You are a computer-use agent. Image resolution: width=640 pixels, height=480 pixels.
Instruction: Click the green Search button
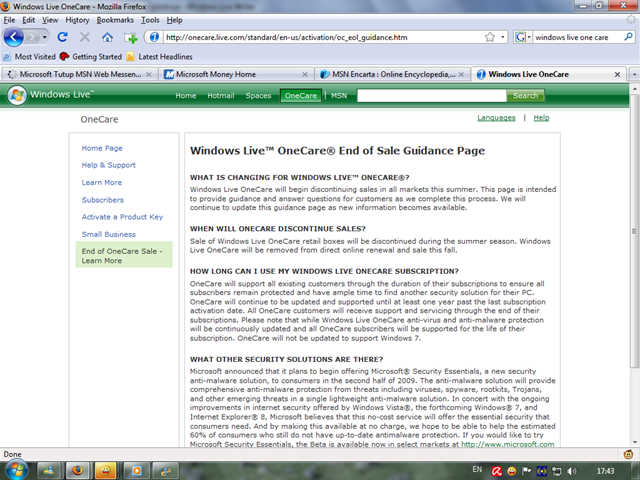click(x=524, y=96)
